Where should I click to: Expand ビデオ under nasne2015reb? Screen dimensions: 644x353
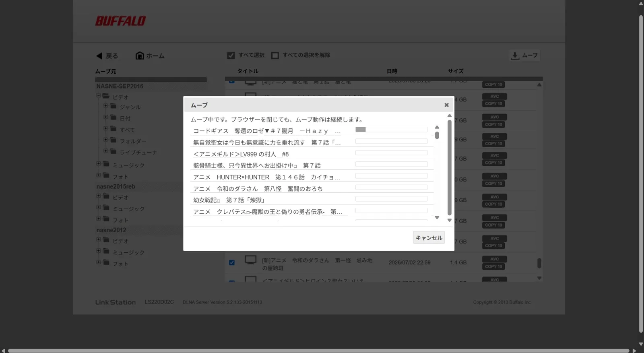pos(98,196)
